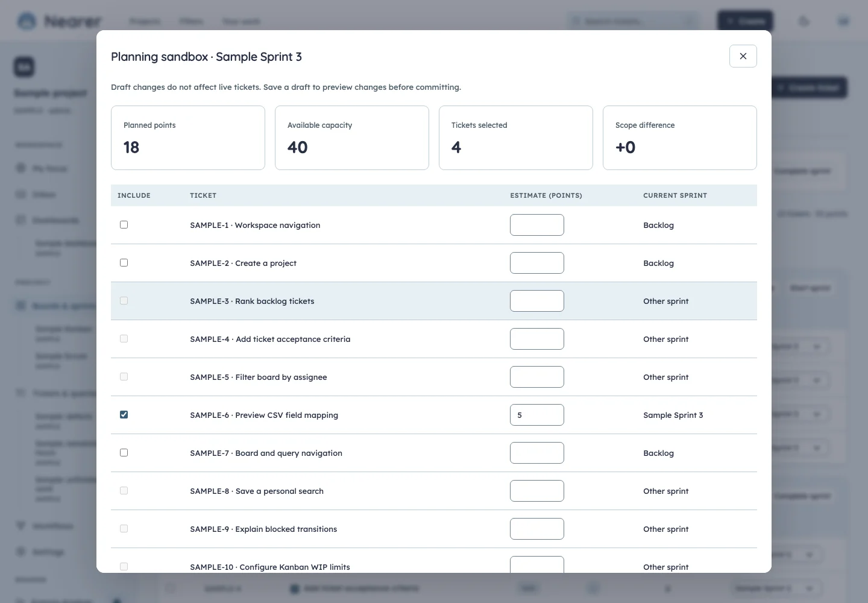The width and height of the screenshot is (868, 603).
Task: Pick "SAMPLE-4 · Add ticket acceptance criteria"
Action: pos(270,339)
